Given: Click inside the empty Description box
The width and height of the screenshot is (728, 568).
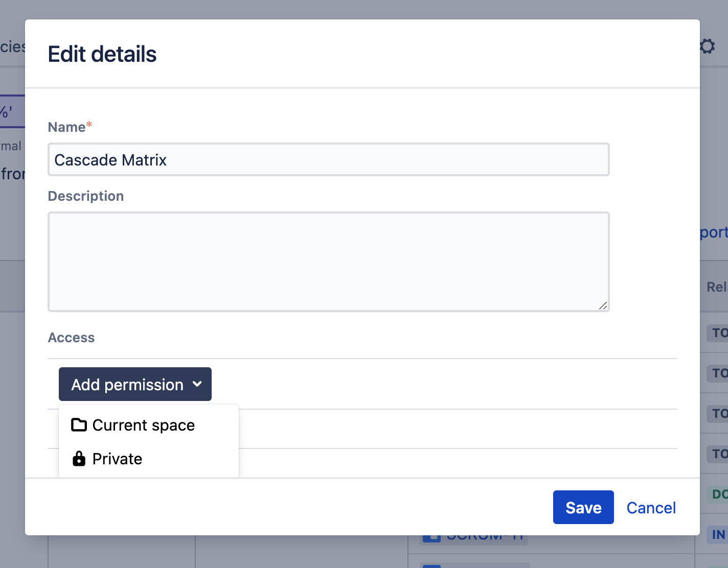Looking at the screenshot, I should (328, 261).
